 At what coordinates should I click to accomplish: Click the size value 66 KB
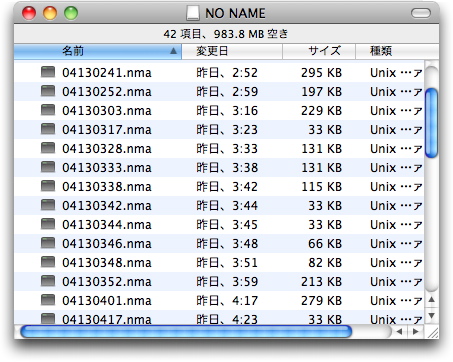coord(325,244)
